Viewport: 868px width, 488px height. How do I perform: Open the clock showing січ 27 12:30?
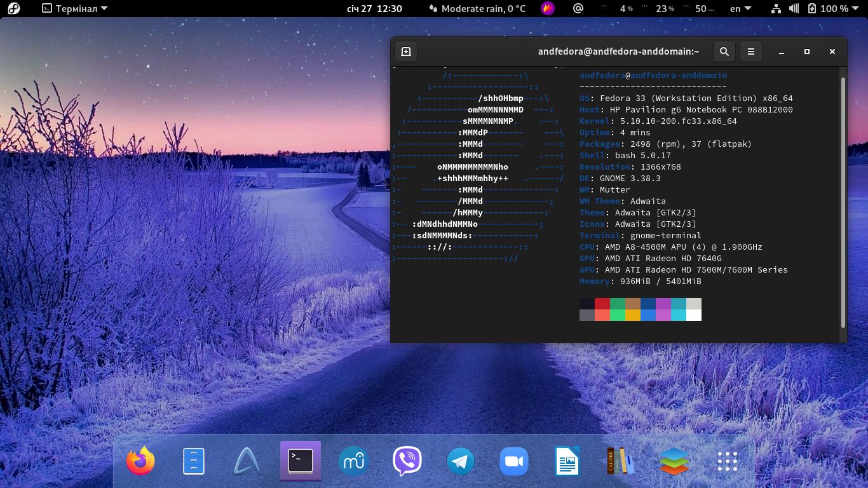374,8
